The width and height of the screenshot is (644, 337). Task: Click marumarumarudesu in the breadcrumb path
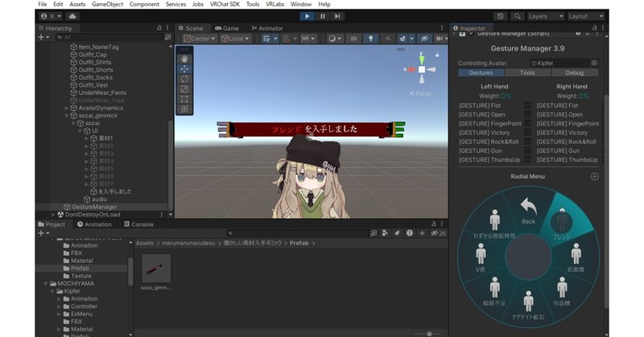click(188, 243)
